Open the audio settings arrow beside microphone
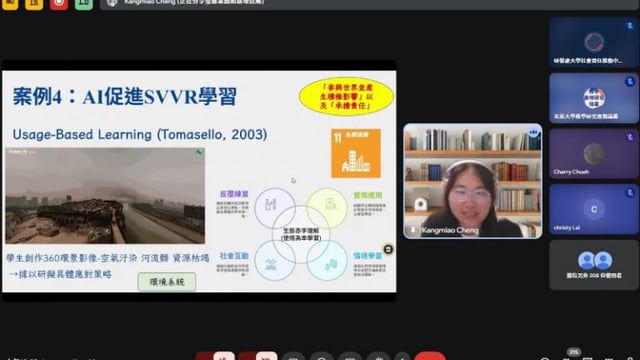This screenshot has width=640, height=360. (x=204, y=356)
